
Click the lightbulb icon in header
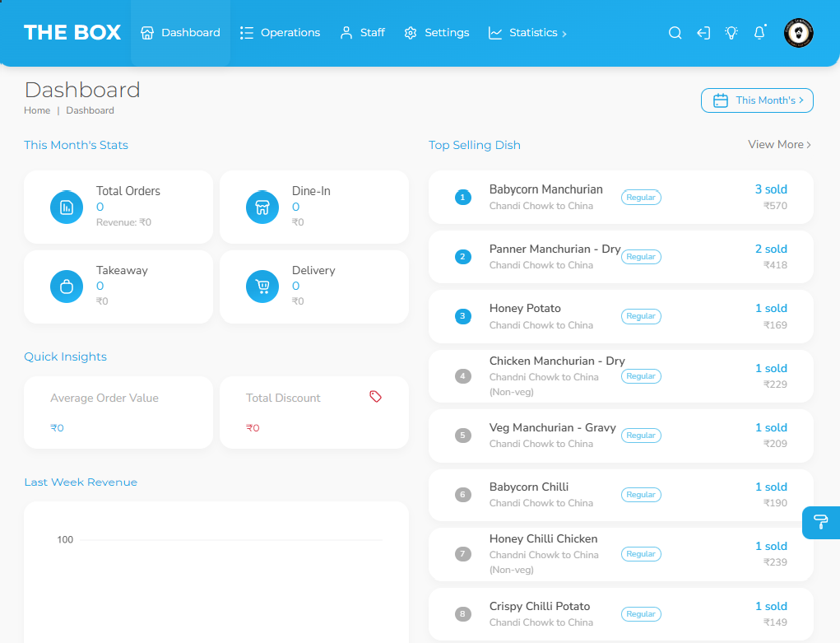point(731,33)
